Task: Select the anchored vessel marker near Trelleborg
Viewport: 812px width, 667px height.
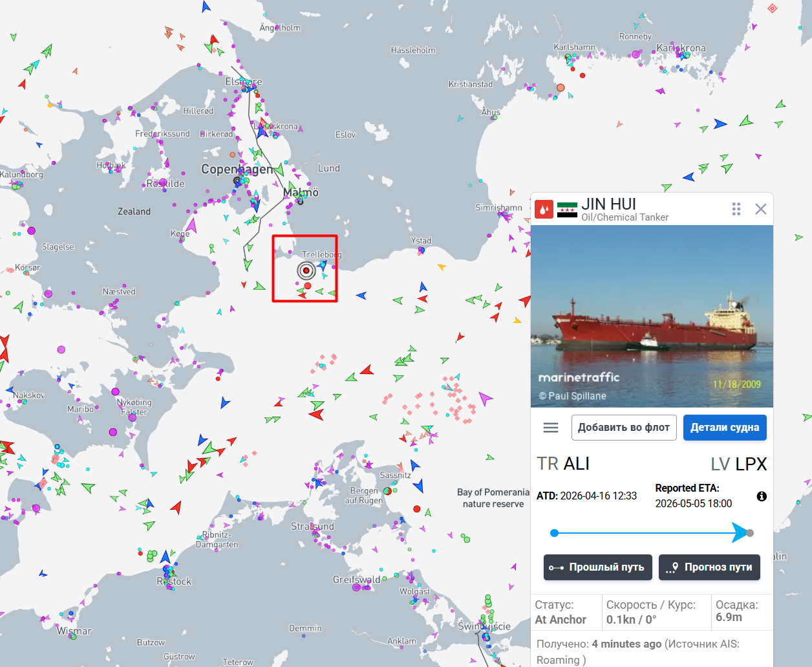Action: (306, 271)
